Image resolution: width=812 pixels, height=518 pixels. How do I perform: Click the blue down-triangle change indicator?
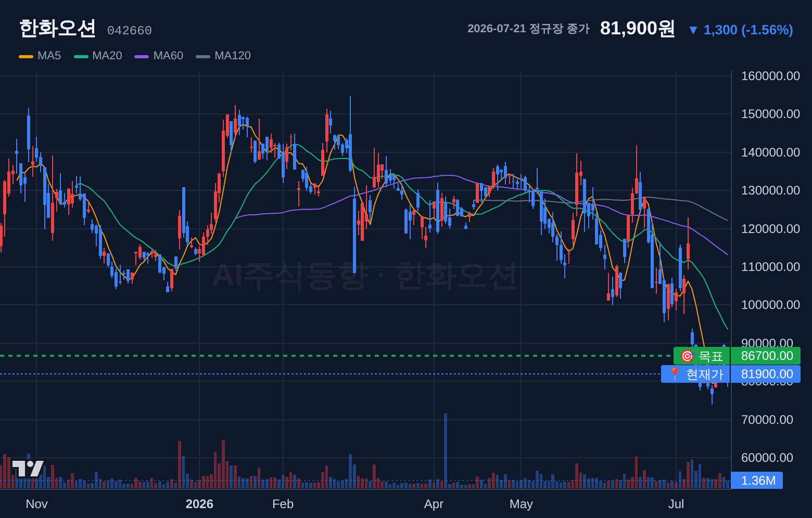click(693, 30)
